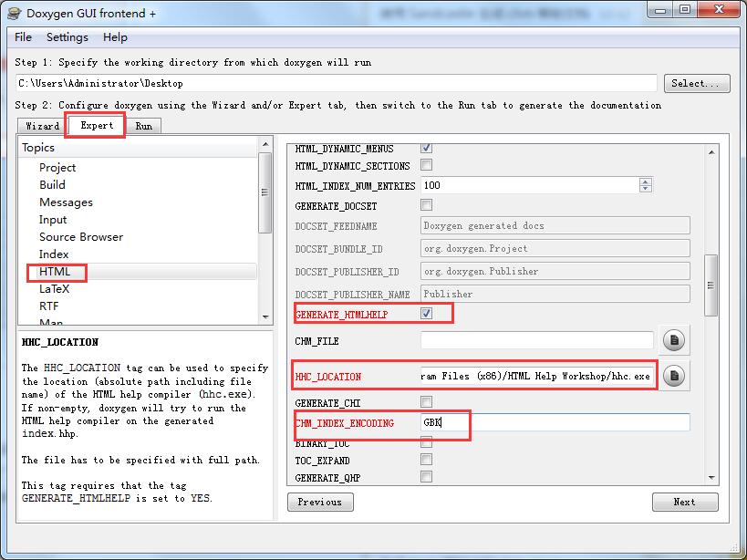Toggle HTML_DYNAMIC_MENUS checkbox

coord(426,148)
